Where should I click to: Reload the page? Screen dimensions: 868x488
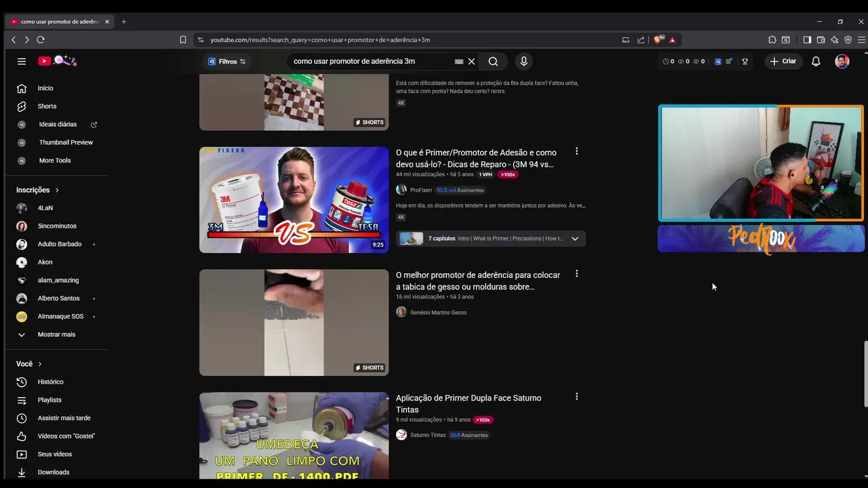pyautogui.click(x=41, y=40)
